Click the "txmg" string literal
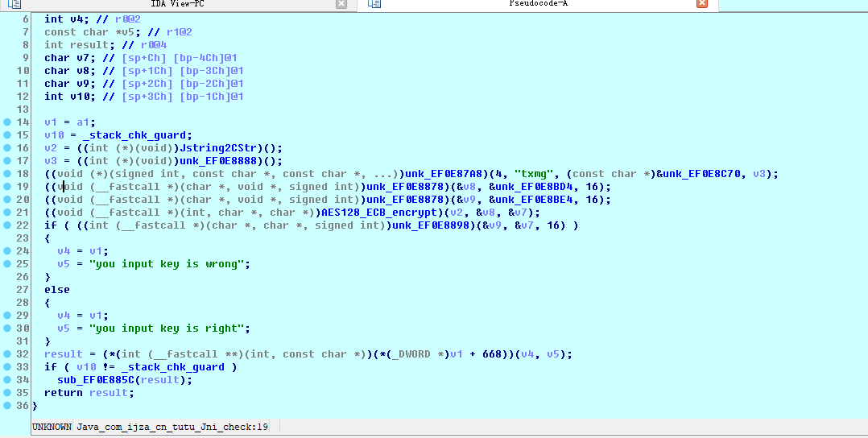 click(534, 174)
